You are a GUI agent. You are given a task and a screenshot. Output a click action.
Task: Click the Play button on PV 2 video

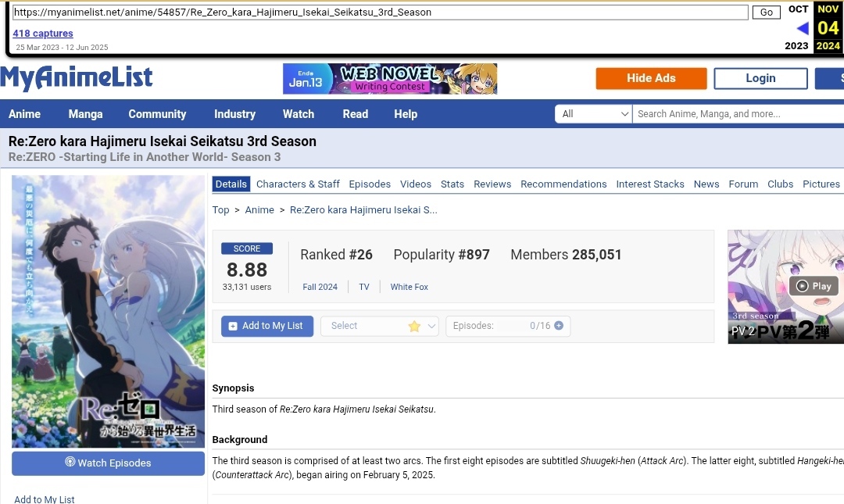pyautogui.click(x=814, y=286)
